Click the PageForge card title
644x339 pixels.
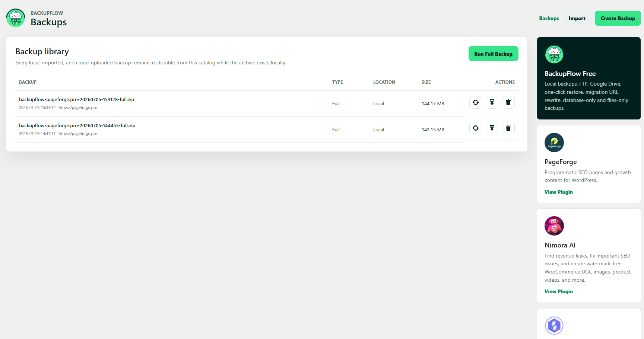click(561, 162)
